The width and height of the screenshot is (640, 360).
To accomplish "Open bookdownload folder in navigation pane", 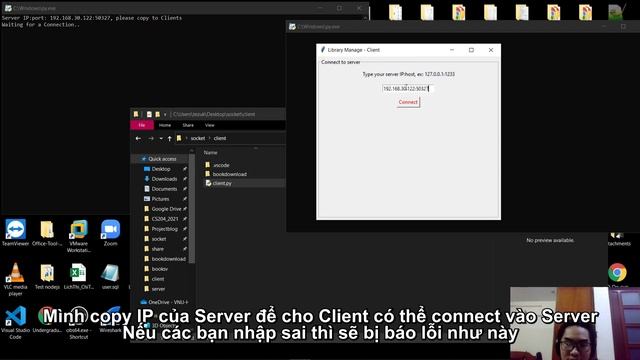I will tap(169, 259).
